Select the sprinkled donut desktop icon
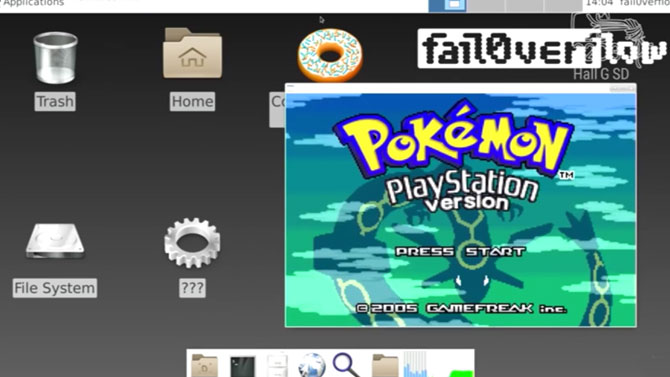 pyautogui.click(x=330, y=55)
